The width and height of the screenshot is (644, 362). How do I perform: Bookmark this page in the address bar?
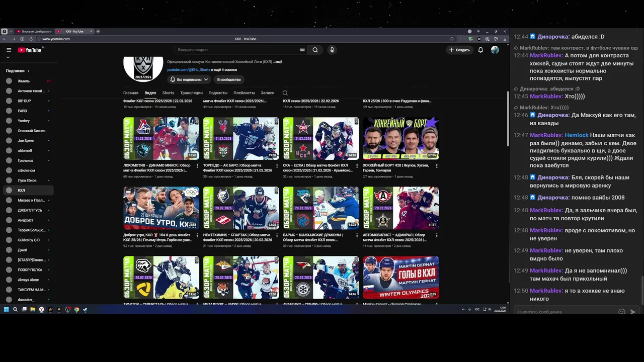click(x=452, y=39)
